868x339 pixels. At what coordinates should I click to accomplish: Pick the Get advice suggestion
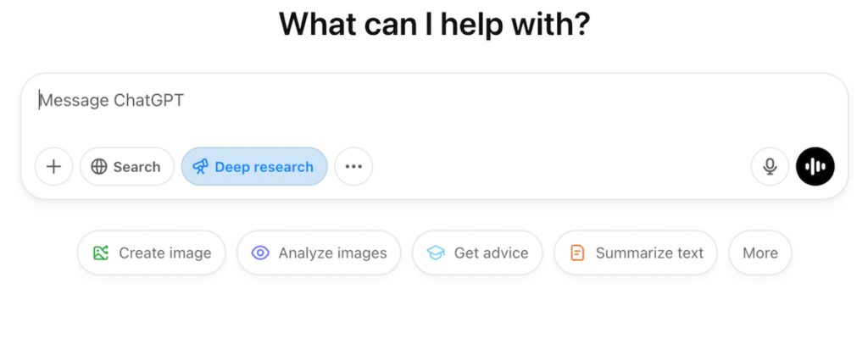pyautogui.click(x=477, y=253)
